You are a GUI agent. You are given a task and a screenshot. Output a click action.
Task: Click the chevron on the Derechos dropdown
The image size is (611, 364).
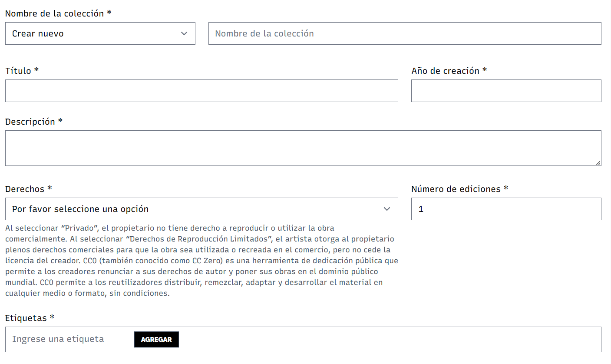[387, 209]
